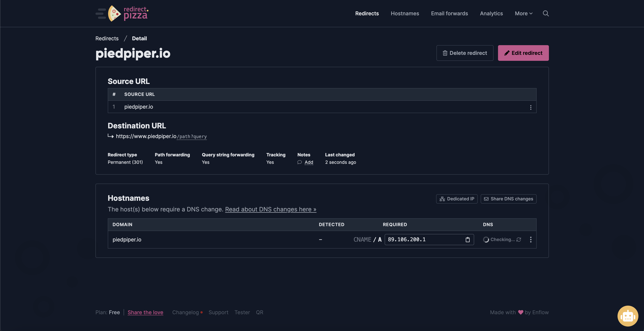The height and width of the screenshot is (331, 644).
Task: Go to Email forwards section
Action: pos(449,13)
